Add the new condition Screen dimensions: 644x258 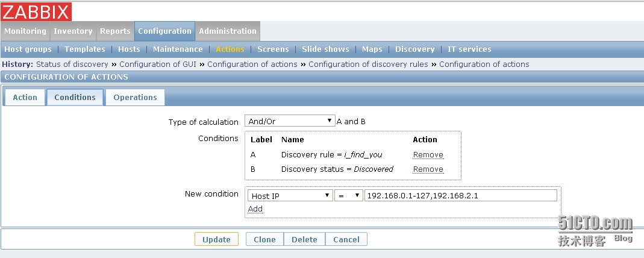pyautogui.click(x=255, y=209)
